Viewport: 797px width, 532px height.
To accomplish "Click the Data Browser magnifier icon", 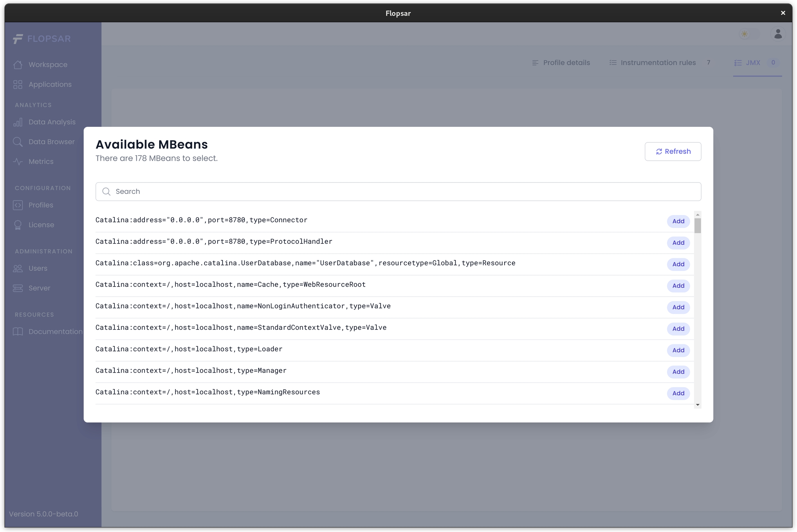I will coord(18,142).
